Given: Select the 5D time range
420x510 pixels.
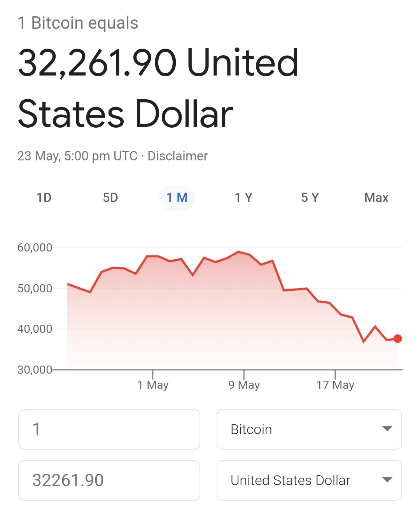Looking at the screenshot, I should pos(110,198).
